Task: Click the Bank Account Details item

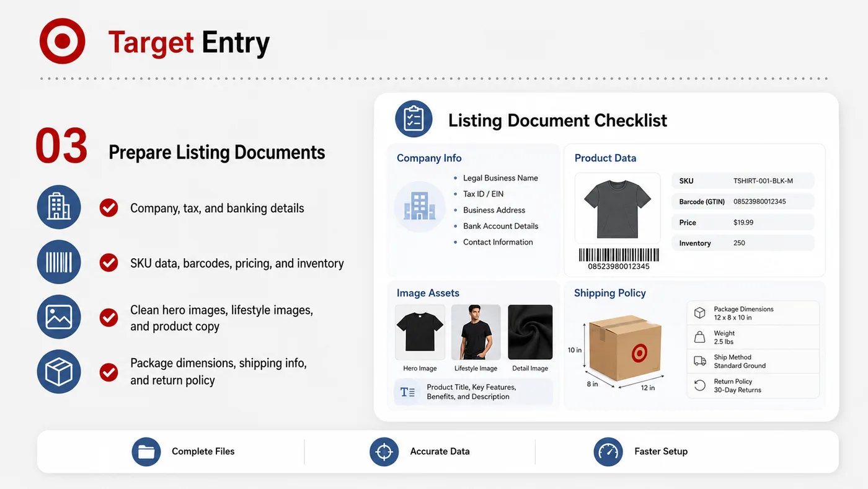Action: tap(500, 226)
